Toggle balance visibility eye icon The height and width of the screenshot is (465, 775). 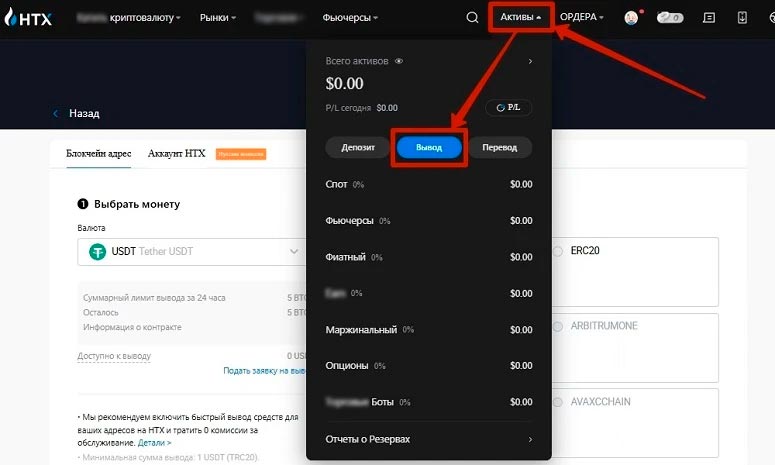click(x=399, y=61)
